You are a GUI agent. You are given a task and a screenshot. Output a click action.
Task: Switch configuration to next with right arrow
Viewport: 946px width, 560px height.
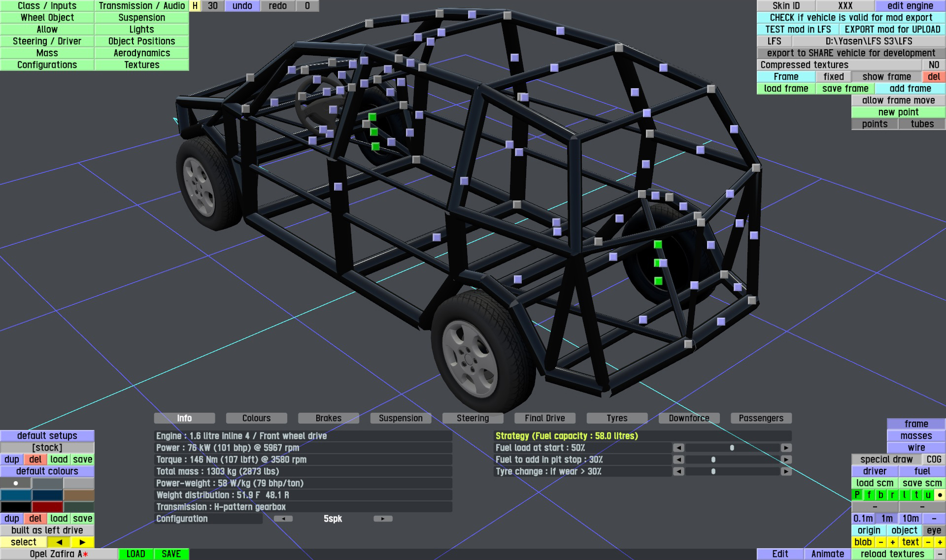[x=383, y=519]
